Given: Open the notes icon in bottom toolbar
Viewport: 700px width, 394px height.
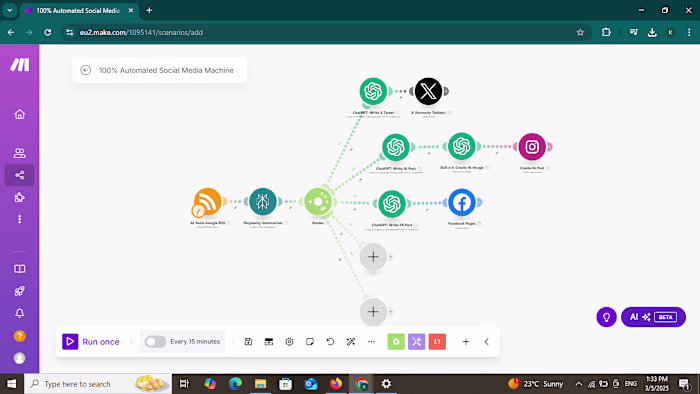Looking at the screenshot, I should (310, 342).
